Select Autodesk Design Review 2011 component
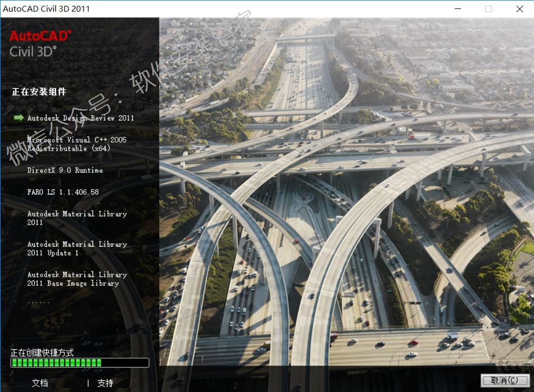Image resolution: width=534 pixels, height=392 pixels. (80, 118)
